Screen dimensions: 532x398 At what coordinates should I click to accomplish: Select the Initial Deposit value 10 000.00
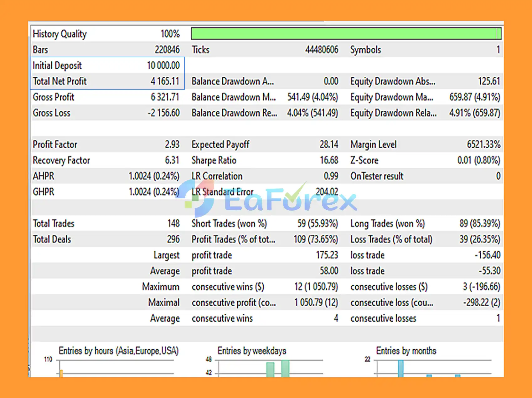[163, 65]
